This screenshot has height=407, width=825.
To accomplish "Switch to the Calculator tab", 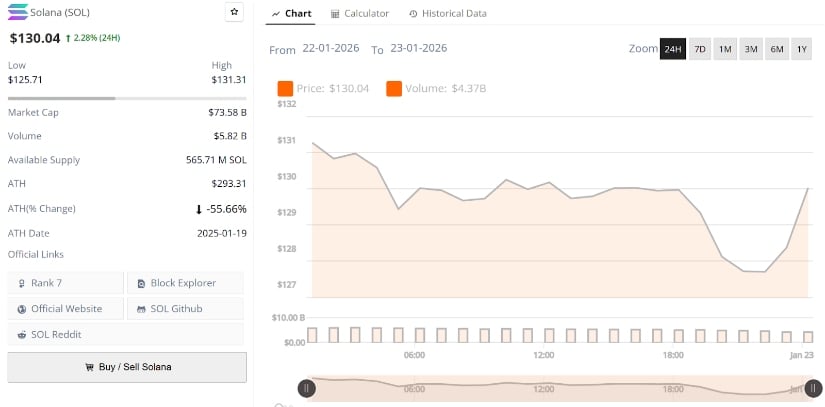I will point(360,14).
